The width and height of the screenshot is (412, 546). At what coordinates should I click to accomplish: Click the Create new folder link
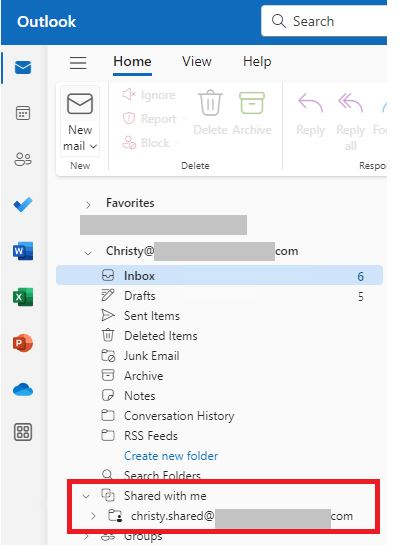(x=171, y=456)
